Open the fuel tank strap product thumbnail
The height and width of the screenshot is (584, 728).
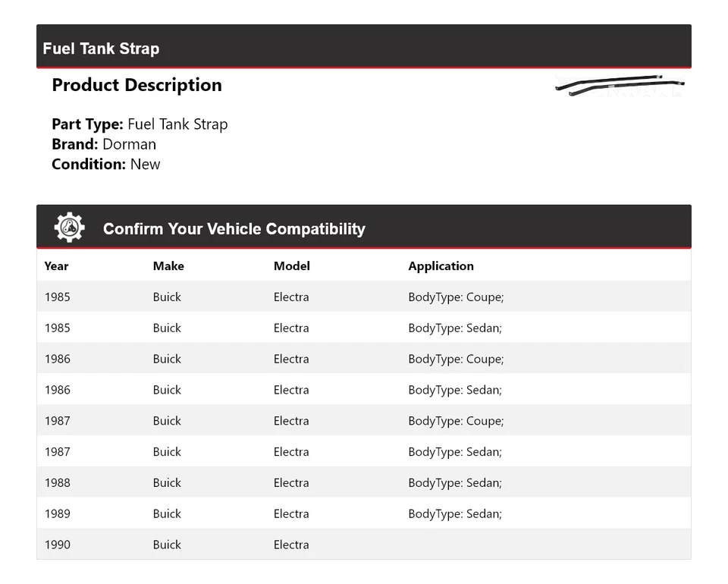[x=619, y=85]
